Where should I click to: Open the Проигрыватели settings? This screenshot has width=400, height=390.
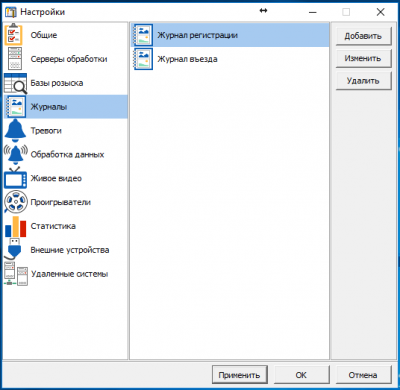61,202
